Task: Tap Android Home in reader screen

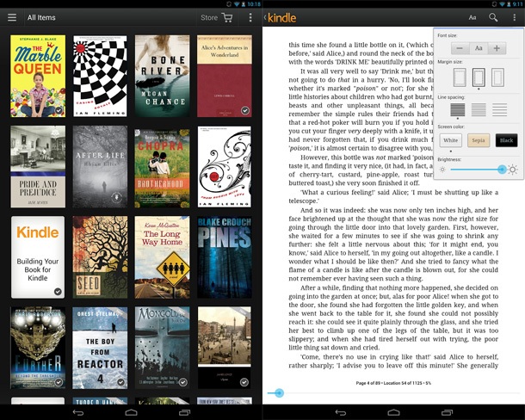Action: (394, 412)
